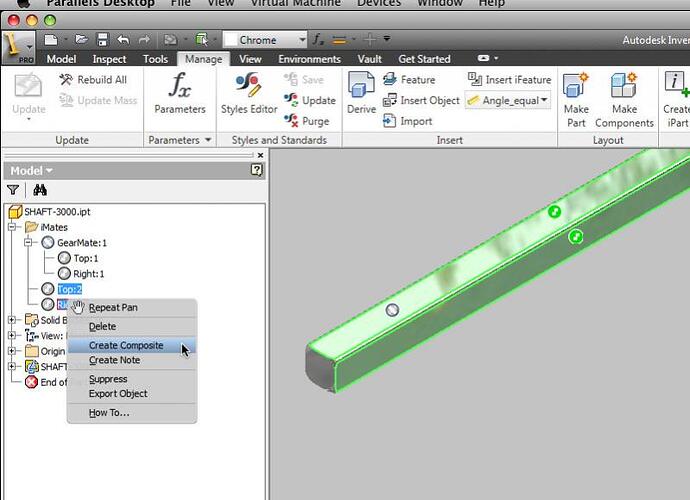Click the grey iMate glyph on the shaft
The height and width of the screenshot is (500, 690).
392,310
